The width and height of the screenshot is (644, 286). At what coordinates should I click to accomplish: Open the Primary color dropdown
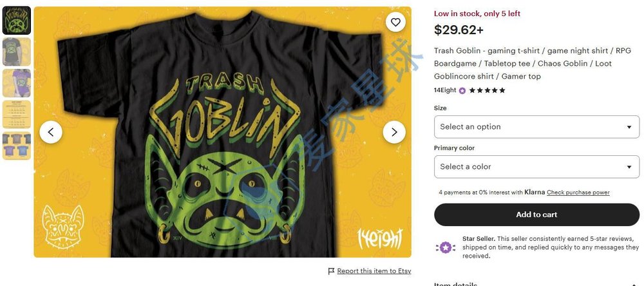(536, 167)
